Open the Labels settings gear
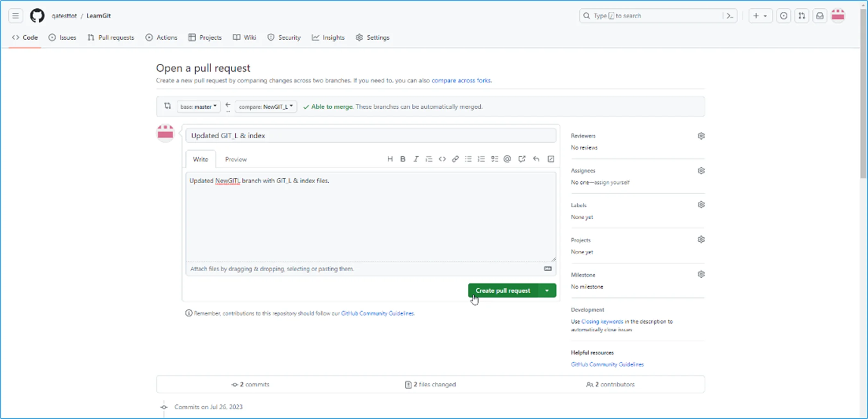 701,204
